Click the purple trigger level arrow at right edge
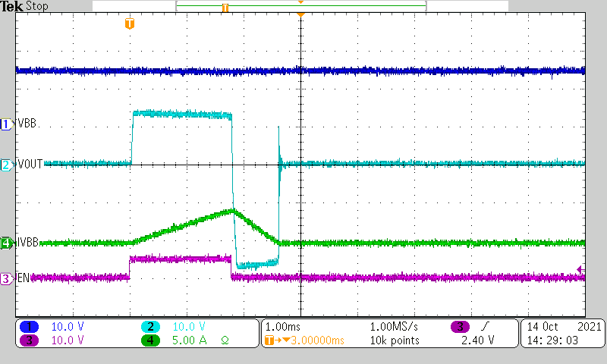The height and width of the screenshot is (364, 607). coord(580,269)
